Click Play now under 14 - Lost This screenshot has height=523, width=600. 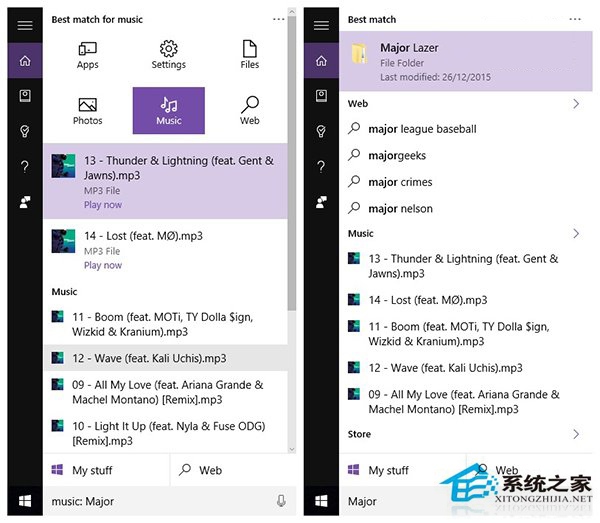pos(103,265)
